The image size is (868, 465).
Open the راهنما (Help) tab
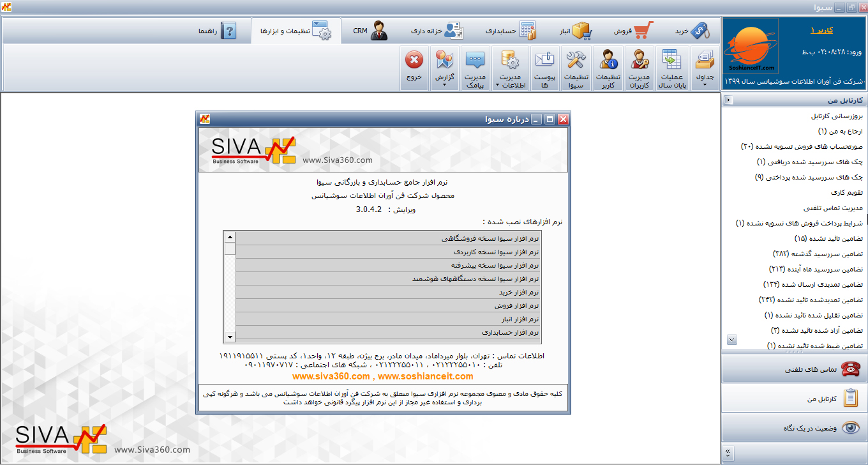tap(217, 31)
